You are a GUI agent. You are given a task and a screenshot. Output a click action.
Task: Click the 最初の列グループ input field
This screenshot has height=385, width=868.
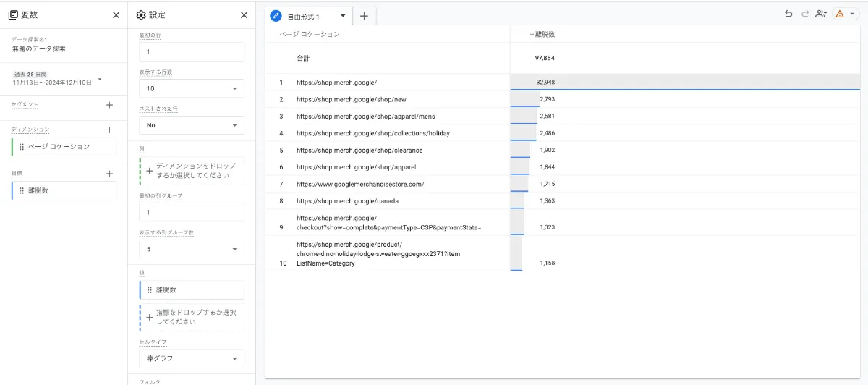coord(192,212)
